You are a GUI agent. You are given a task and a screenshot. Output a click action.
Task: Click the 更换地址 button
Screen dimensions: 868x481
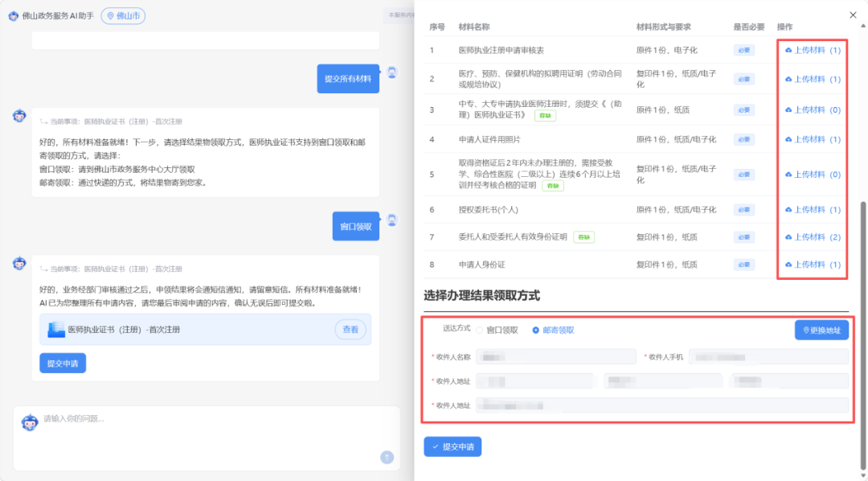coord(821,330)
